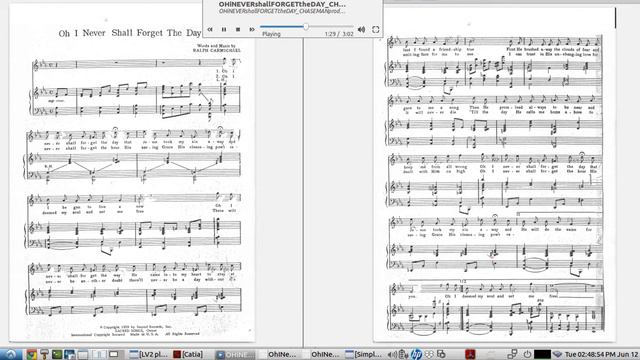Open the paint roller application launcher
Screen dimensions: 640x360
point(44,354)
